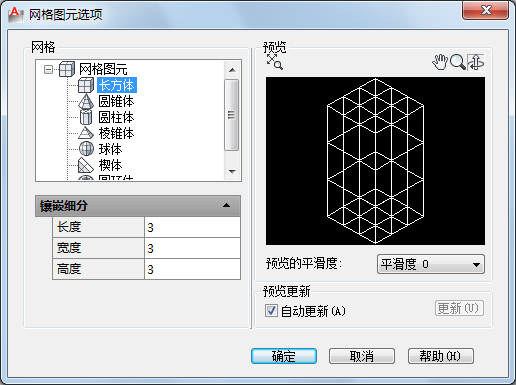Click the 长度 value field

click(192, 227)
